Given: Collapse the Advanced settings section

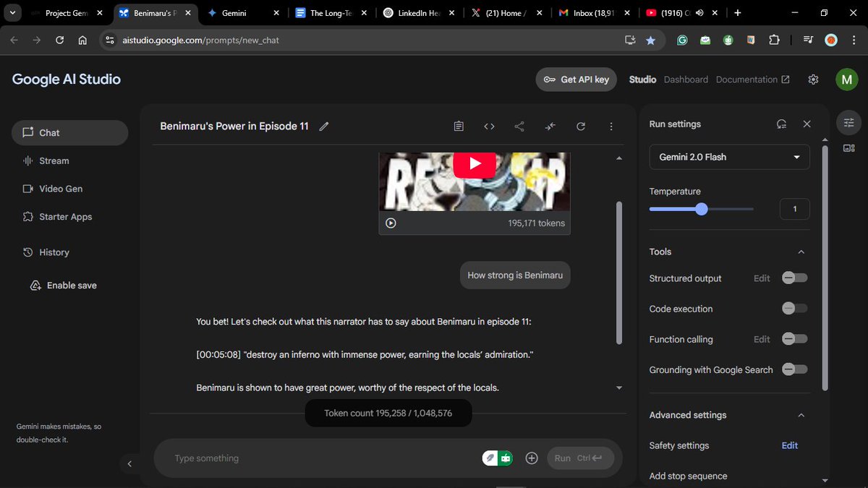Looking at the screenshot, I should click(801, 415).
